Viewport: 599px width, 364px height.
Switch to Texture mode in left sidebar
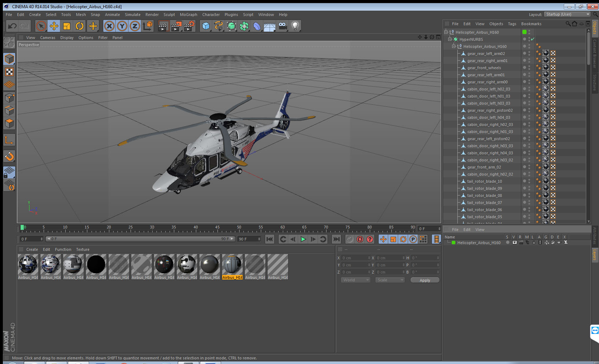[x=9, y=72]
